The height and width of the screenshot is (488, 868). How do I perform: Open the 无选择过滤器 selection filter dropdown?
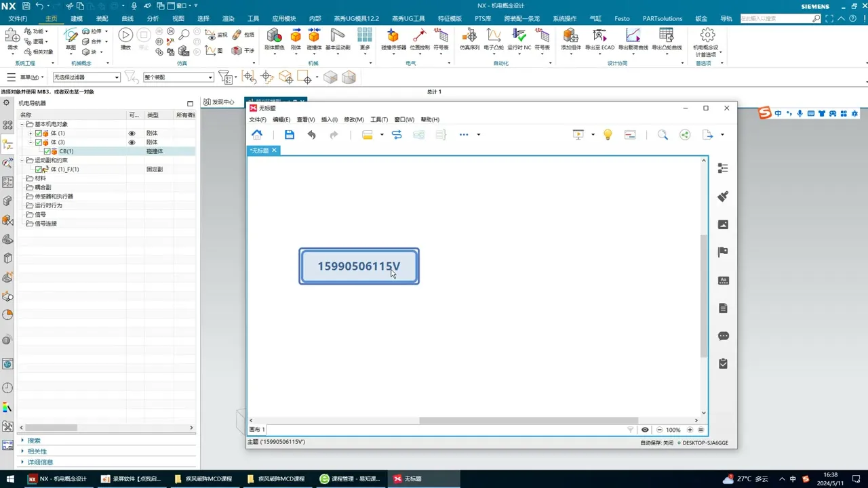click(x=86, y=77)
